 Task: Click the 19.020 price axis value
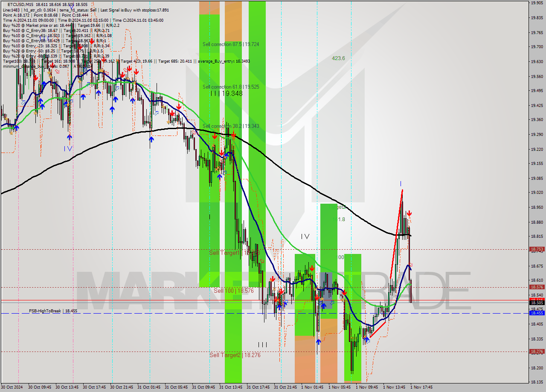click(x=536, y=193)
